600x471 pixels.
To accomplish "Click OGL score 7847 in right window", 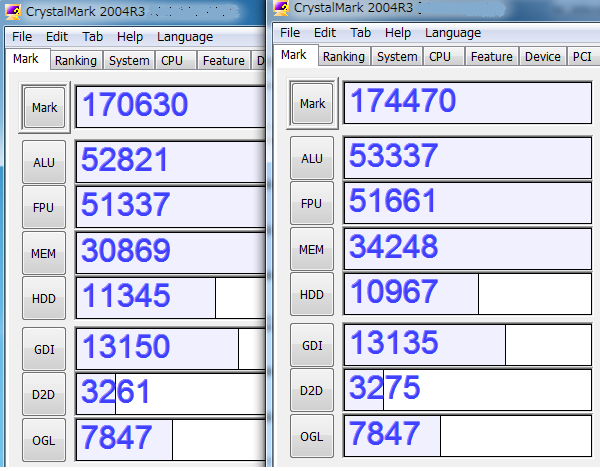I will (x=468, y=436).
